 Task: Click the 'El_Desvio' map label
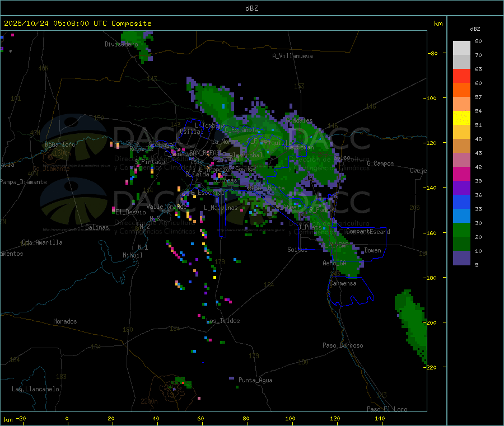tap(131, 212)
